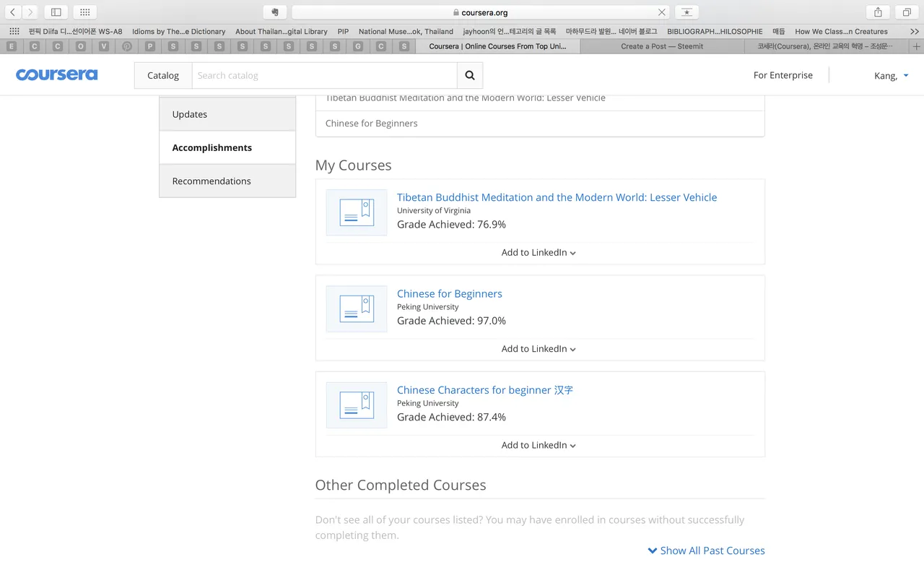Switch to the pinned tab labeled O

click(x=81, y=46)
